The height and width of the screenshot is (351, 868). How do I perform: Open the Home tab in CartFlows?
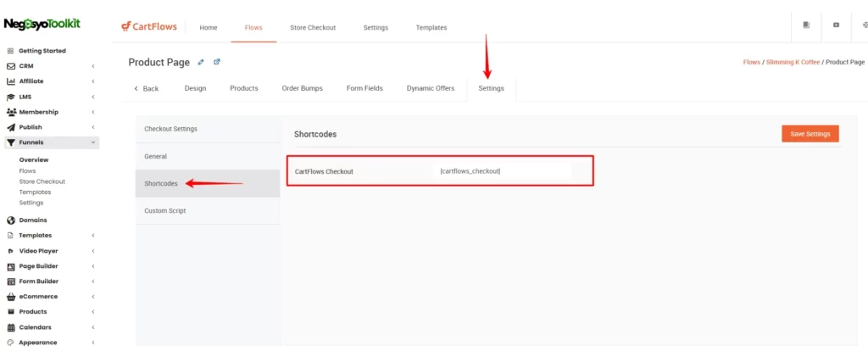(x=209, y=28)
